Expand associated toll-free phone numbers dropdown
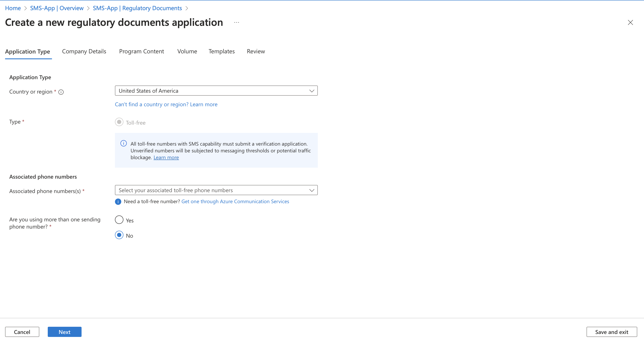This screenshot has width=644, height=342. tap(216, 190)
